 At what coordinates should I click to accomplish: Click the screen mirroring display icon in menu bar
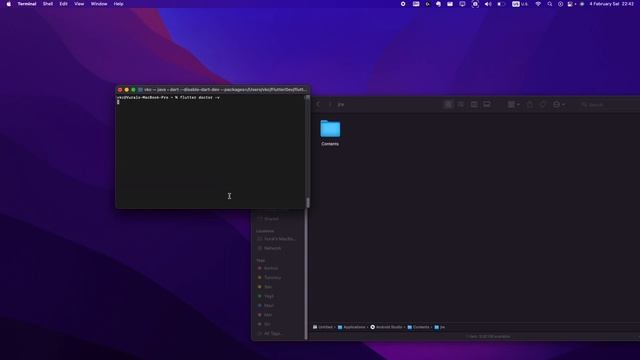coord(462,4)
